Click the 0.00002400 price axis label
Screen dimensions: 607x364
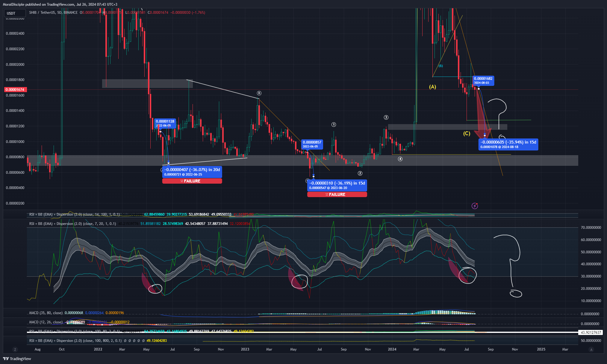15,33
